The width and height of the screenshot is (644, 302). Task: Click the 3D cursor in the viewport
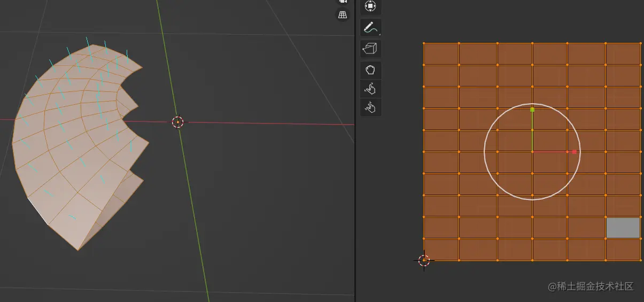(x=178, y=122)
